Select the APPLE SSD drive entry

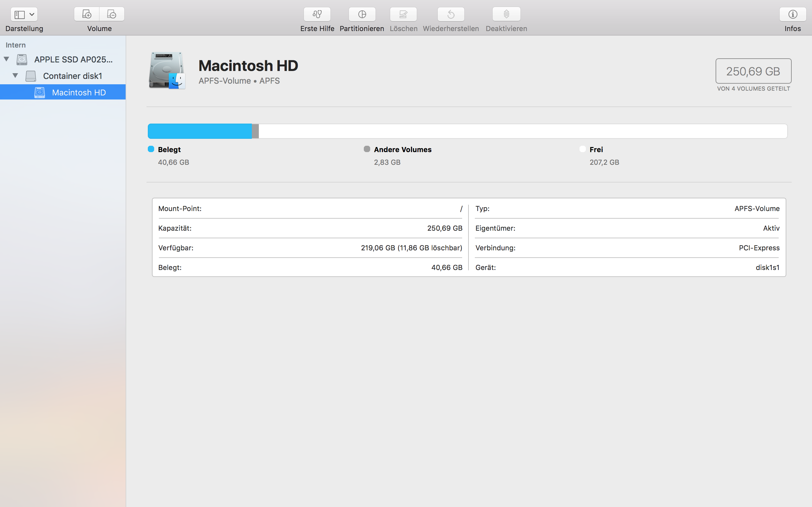[x=73, y=60]
